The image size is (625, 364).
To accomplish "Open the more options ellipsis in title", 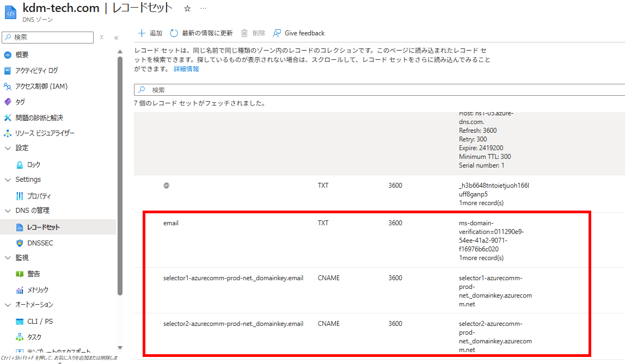I will click(x=203, y=8).
